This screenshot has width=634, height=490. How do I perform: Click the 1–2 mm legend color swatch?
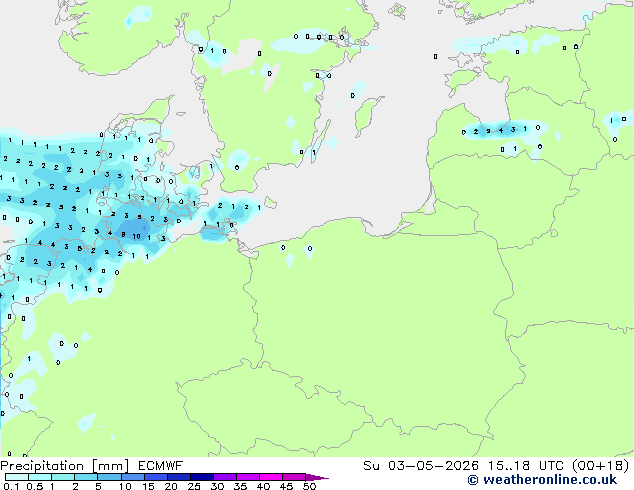pyautogui.click(x=63, y=477)
